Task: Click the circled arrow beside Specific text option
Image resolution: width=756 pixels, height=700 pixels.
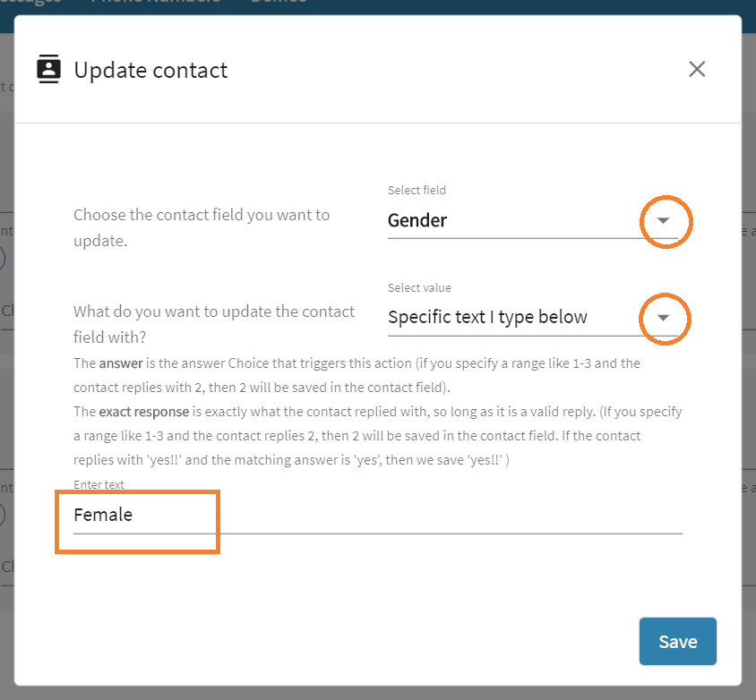Action: [666, 318]
